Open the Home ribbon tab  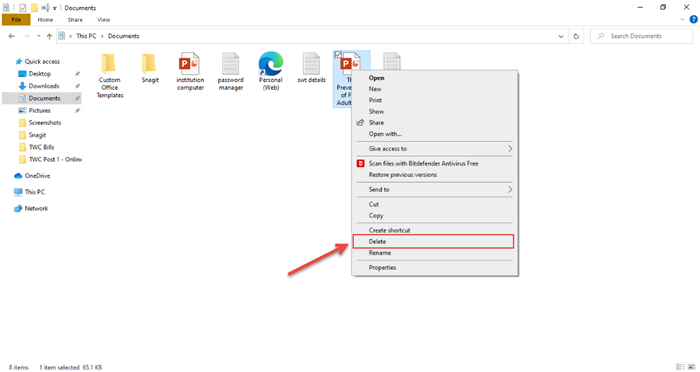(45, 20)
